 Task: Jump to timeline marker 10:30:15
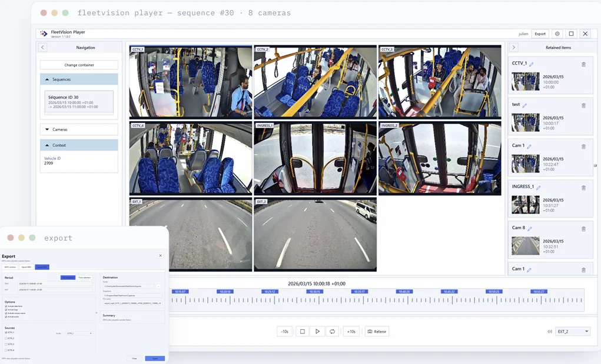[314, 292]
